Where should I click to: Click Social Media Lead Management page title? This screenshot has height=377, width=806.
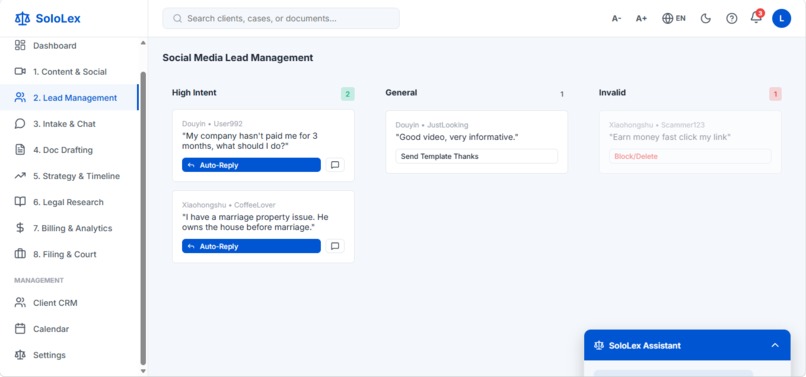tap(237, 58)
